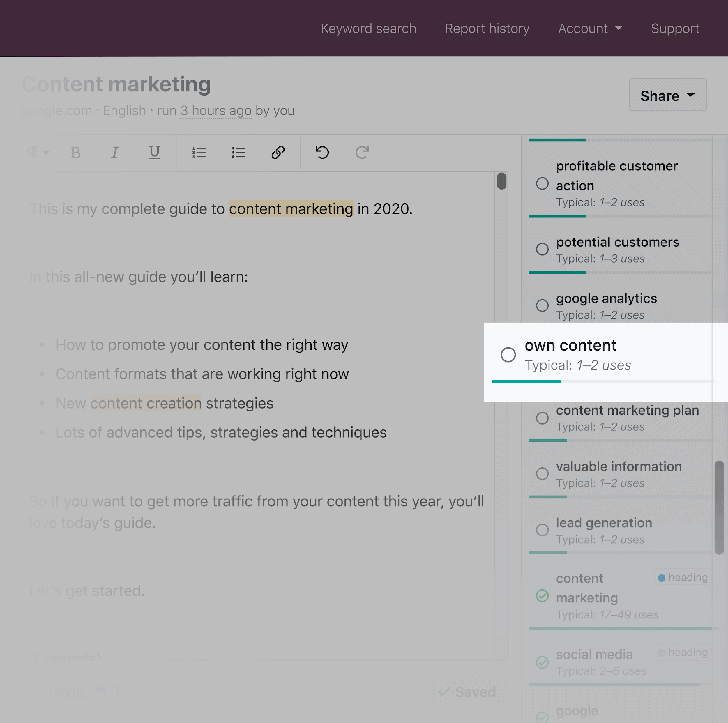The height and width of the screenshot is (723, 728).
Task: Click 'How to promote your content' bullet
Action: 202,345
